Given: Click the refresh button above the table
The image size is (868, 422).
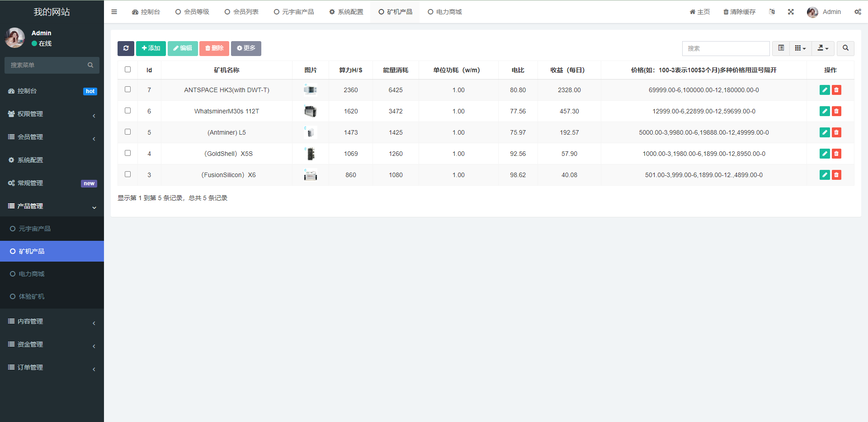Looking at the screenshot, I should [x=126, y=48].
